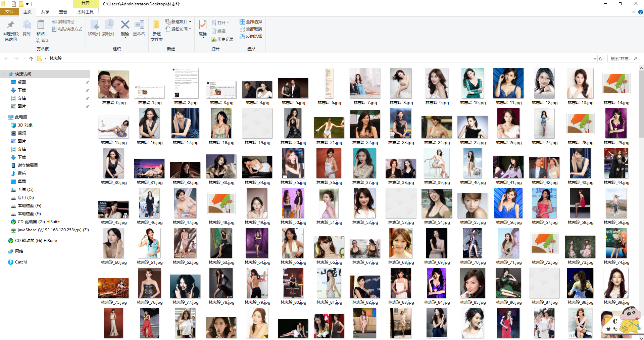This screenshot has height=340, width=644.
Task: Click the Refresh button beside address bar
Action: [x=601, y=58]
